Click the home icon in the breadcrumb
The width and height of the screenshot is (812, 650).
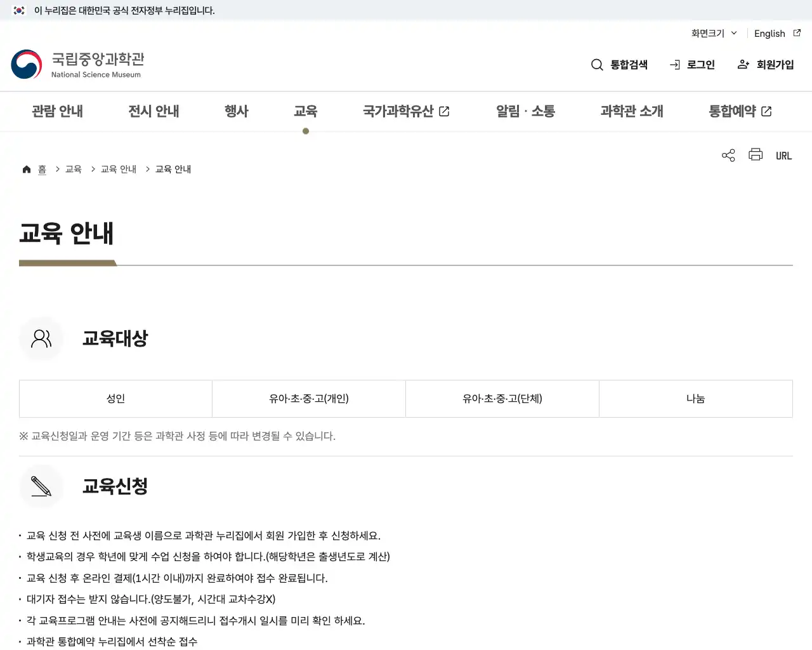(x=27, y=168)
